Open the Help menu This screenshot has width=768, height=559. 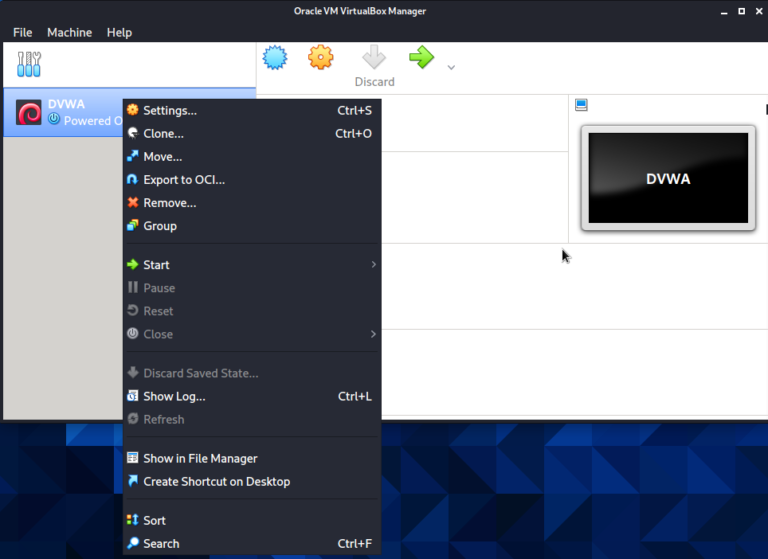pos(119,32)
